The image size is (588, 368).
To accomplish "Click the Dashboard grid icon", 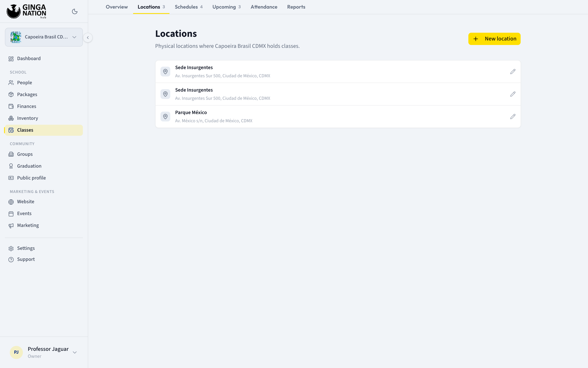I will point(11,59).
